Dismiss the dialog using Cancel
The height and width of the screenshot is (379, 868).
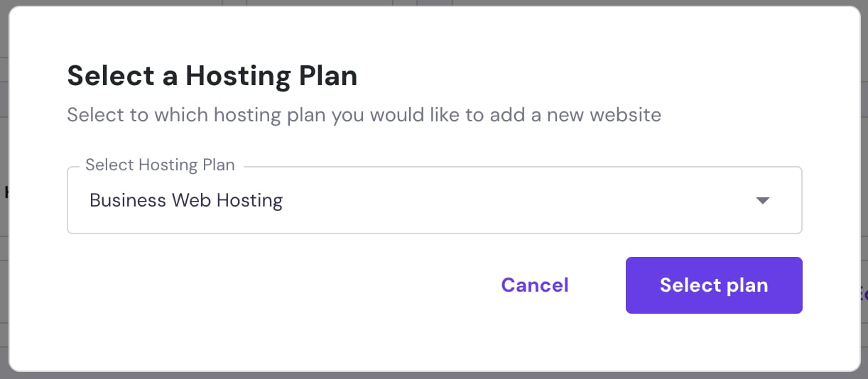click(535, 285)
